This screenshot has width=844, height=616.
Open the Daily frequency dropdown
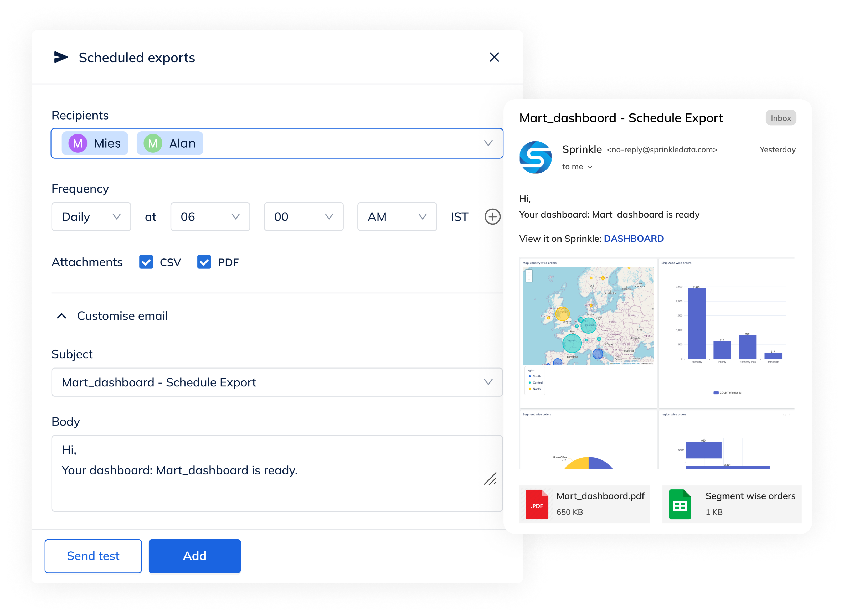tap(91, 217)
